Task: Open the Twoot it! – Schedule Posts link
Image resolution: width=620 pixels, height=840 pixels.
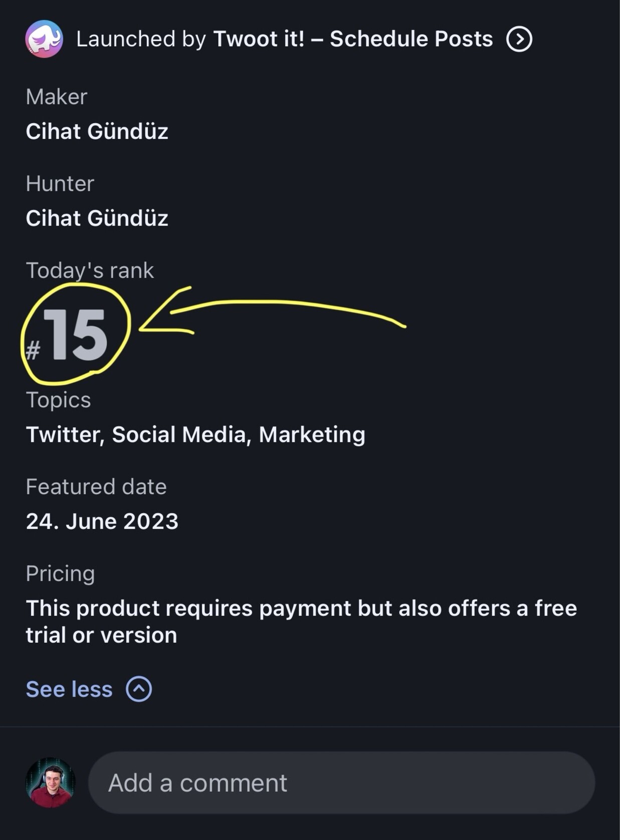Action: coord(353,39)
